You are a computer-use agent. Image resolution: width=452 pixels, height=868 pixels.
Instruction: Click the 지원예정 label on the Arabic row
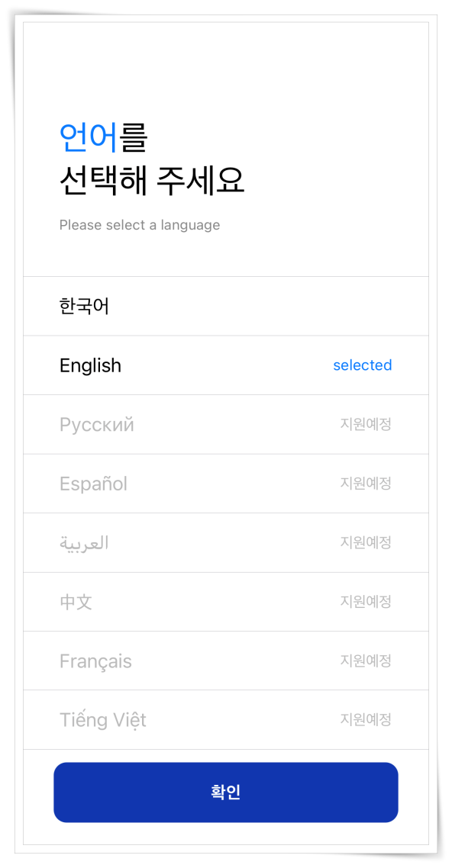(366, 542)
